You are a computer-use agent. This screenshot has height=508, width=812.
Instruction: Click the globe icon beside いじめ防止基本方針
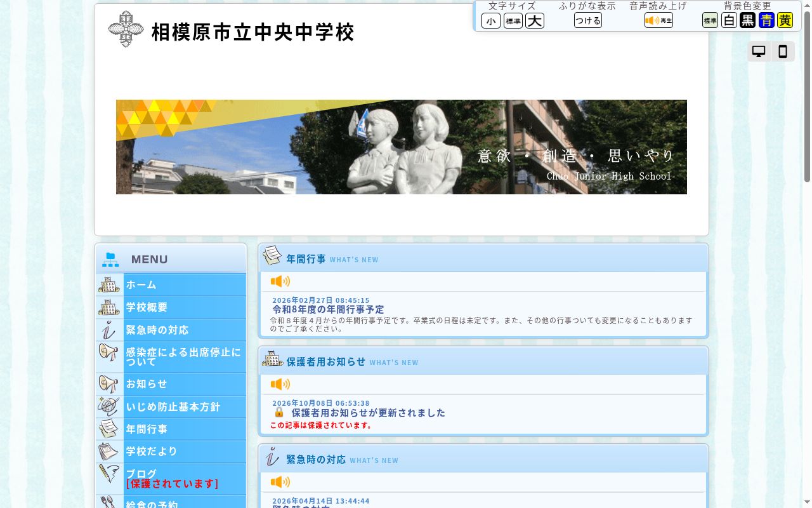109,407
